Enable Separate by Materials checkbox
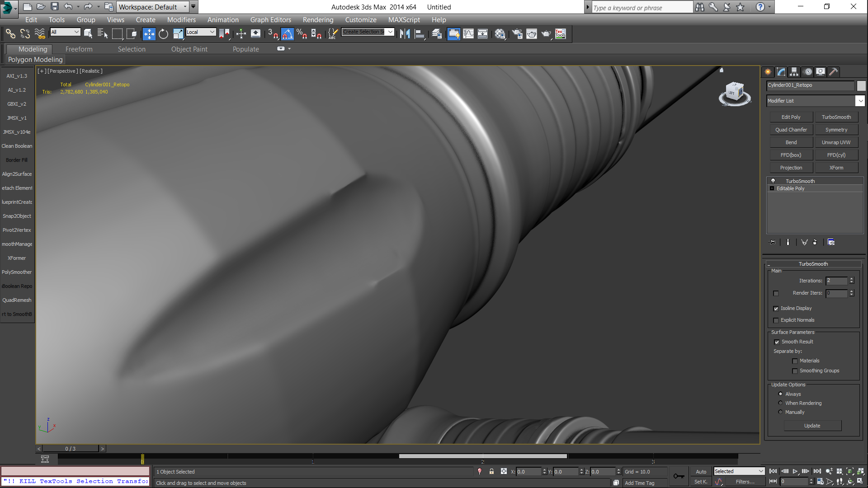The image size is (868, 488). 795,361
